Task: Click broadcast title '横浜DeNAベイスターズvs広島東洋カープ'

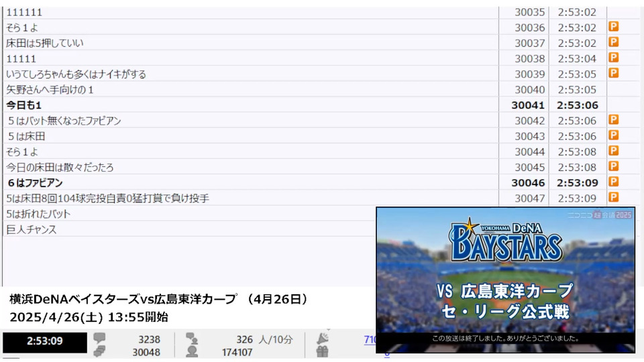Action: pyautogui.click(x=123, y=299)
